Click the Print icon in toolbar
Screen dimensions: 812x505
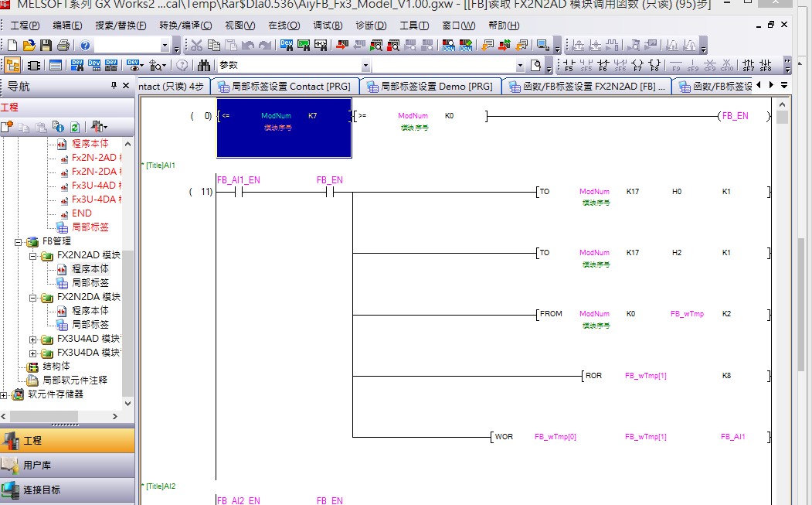coord(63,46)
